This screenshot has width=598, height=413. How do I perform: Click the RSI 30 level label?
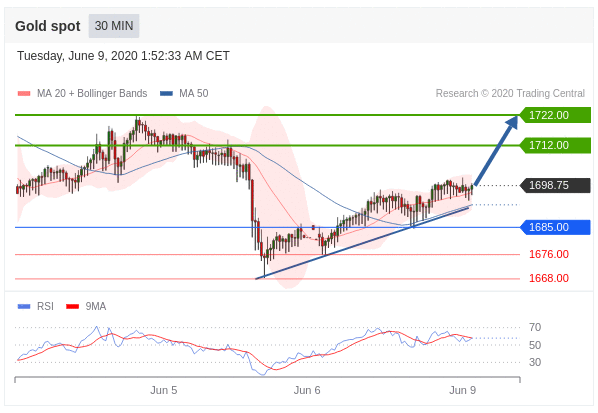(535, 362)
